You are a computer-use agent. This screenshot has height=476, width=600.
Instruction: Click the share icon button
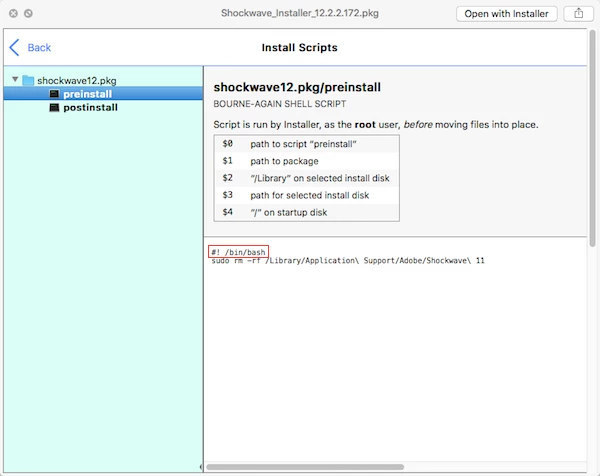tap(578, 14)
